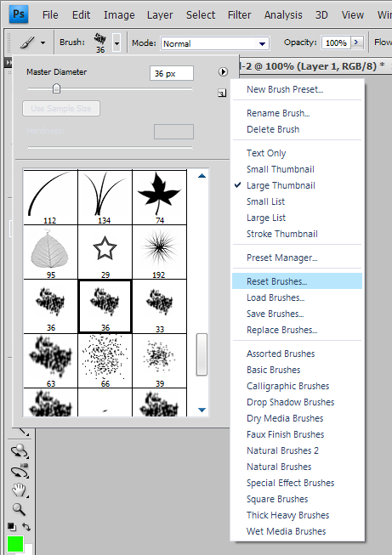Switch brush view to Stroke Thumbnail
Image resolution: width=392 pixels, height=555 pixels.
(281, 234)
